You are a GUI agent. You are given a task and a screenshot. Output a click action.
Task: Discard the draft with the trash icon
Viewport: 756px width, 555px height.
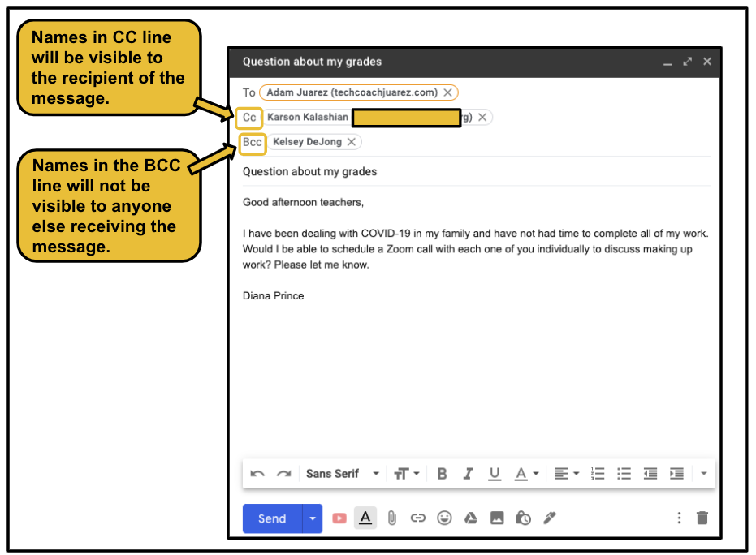[700, 518]
